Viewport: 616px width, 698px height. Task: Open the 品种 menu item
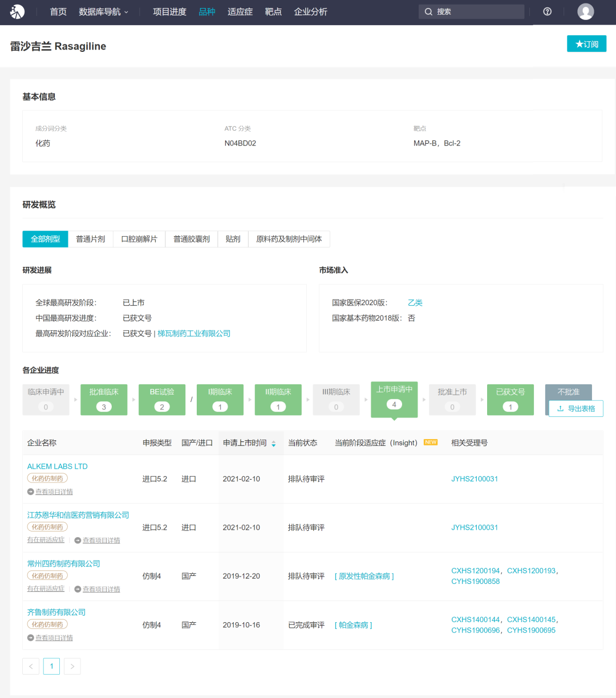(207, 11)
